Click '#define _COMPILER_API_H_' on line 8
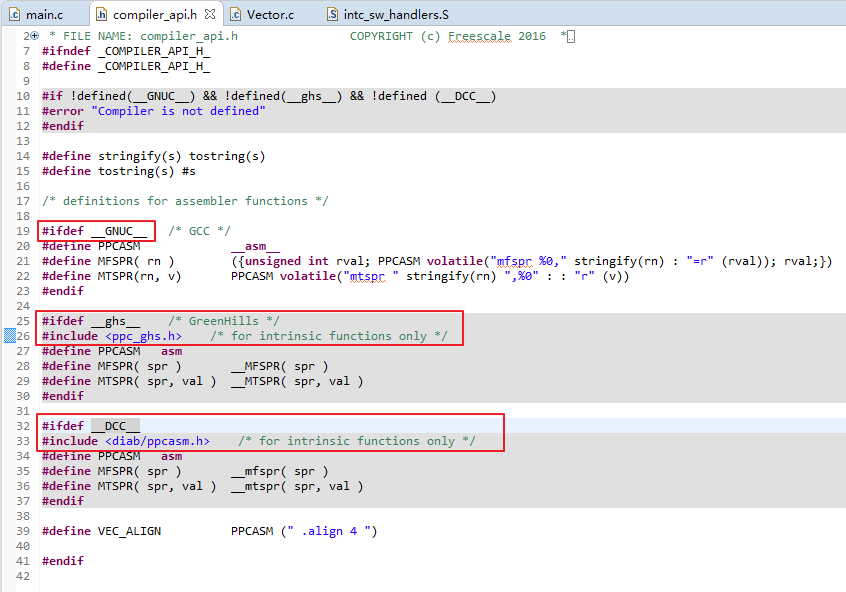The width and height of the screenshot is (846, 592). (x=126, y=66)
